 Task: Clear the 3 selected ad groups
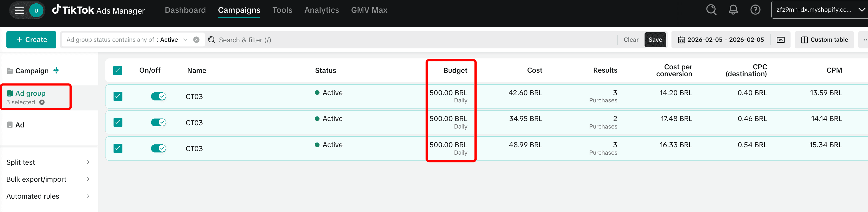point(42,102)
